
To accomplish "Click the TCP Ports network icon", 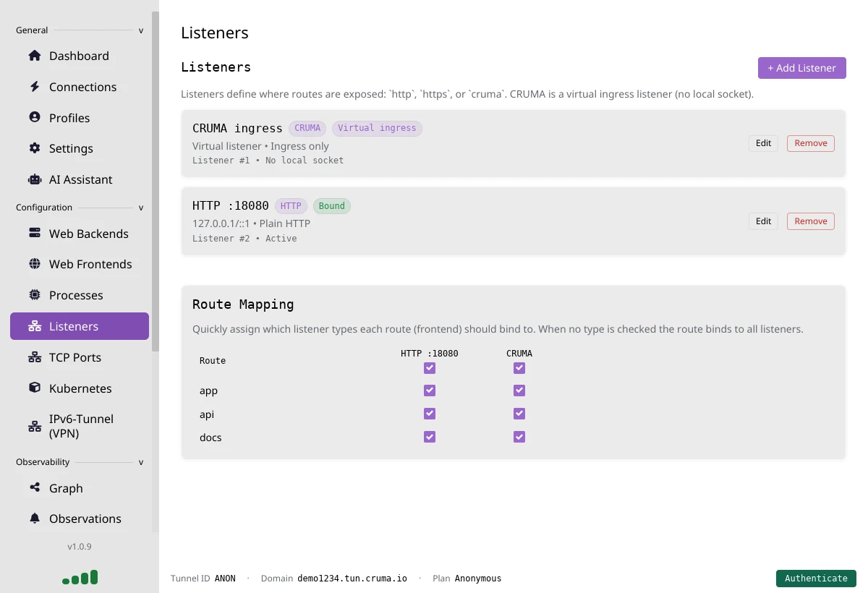I will 35,357.
